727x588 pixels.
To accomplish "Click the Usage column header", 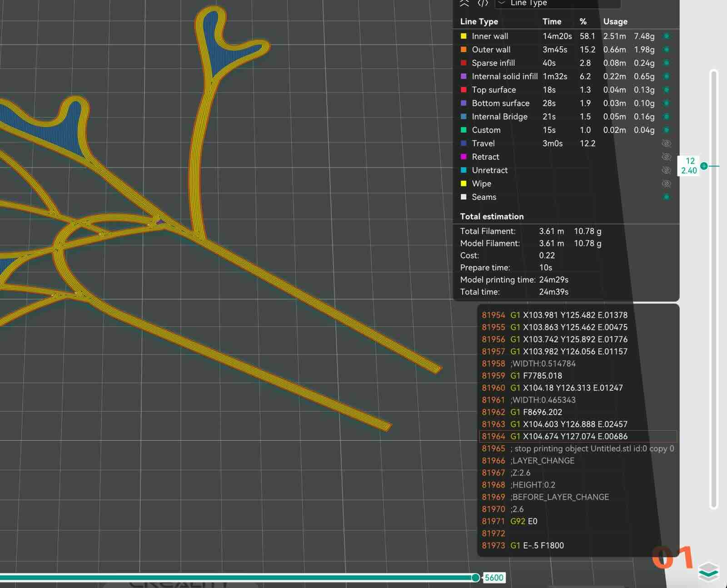I will point(615,22).
